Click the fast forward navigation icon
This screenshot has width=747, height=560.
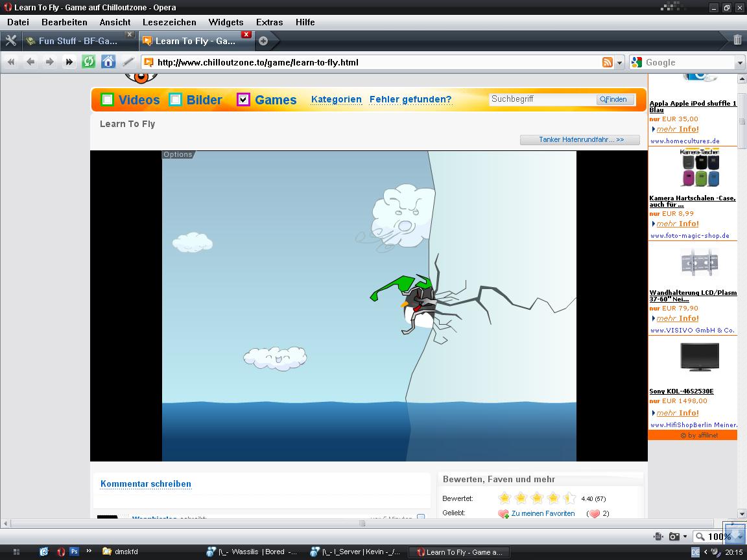[x=69, y=62]
